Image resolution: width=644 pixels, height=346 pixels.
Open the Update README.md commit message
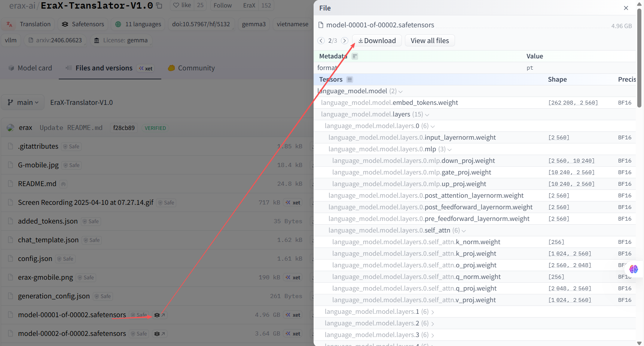pyautogui.click(x=71, y=128)
